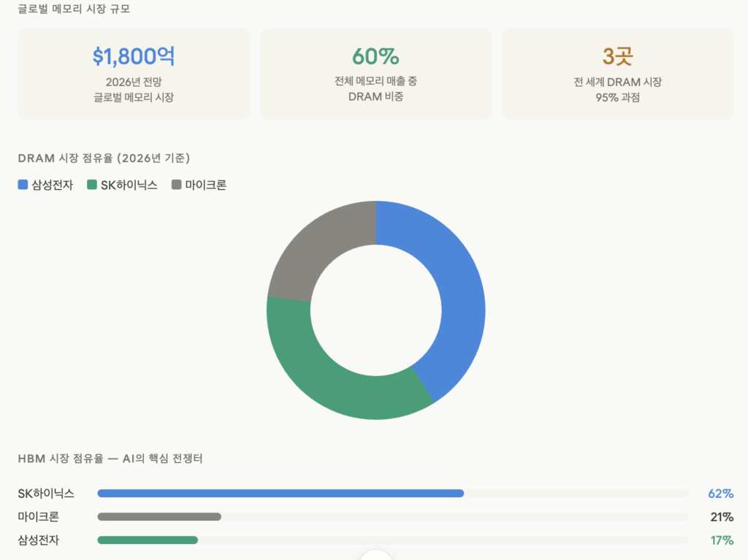748x560 pixels.
Task: Click the SK하이닉스 legend label
Action: tap(129, 185)
